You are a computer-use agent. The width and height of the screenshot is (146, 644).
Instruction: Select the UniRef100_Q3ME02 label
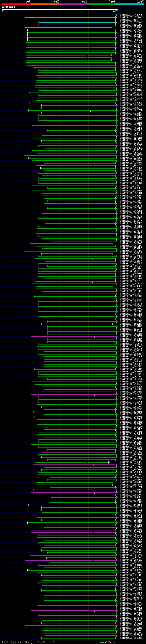coord(131,75)
